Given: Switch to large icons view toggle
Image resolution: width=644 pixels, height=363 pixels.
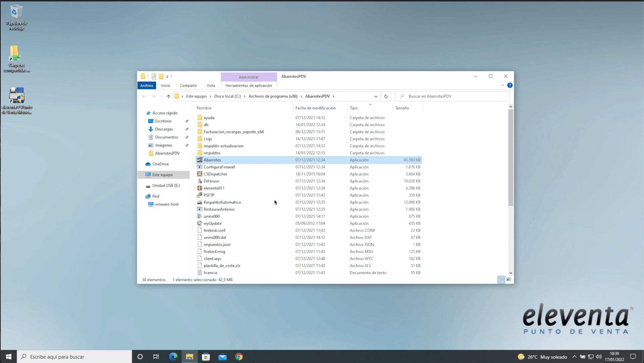Looking at the screenshot, I should (509, 279).
